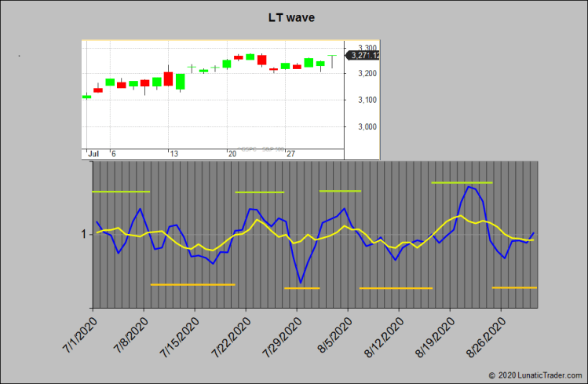Click the 3,100 price axis label
Screen dimensions: 588x384
point(365,100)
